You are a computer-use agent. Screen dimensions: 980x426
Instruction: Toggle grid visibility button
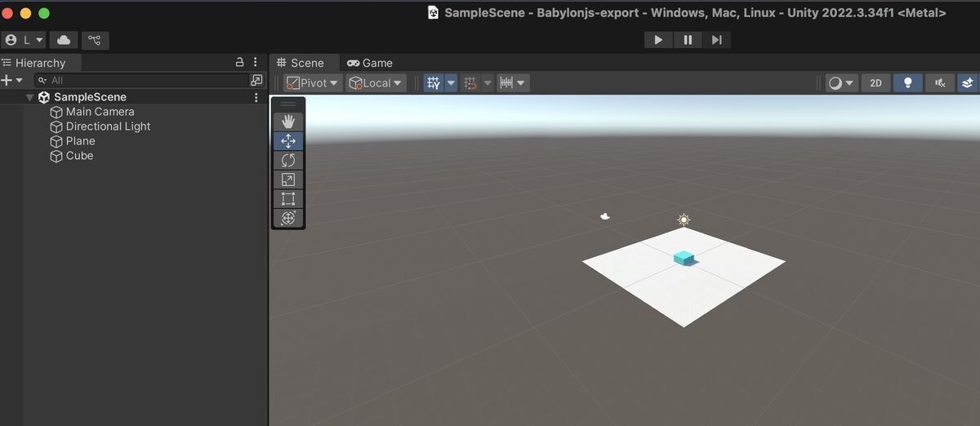(x=434, y=82)
